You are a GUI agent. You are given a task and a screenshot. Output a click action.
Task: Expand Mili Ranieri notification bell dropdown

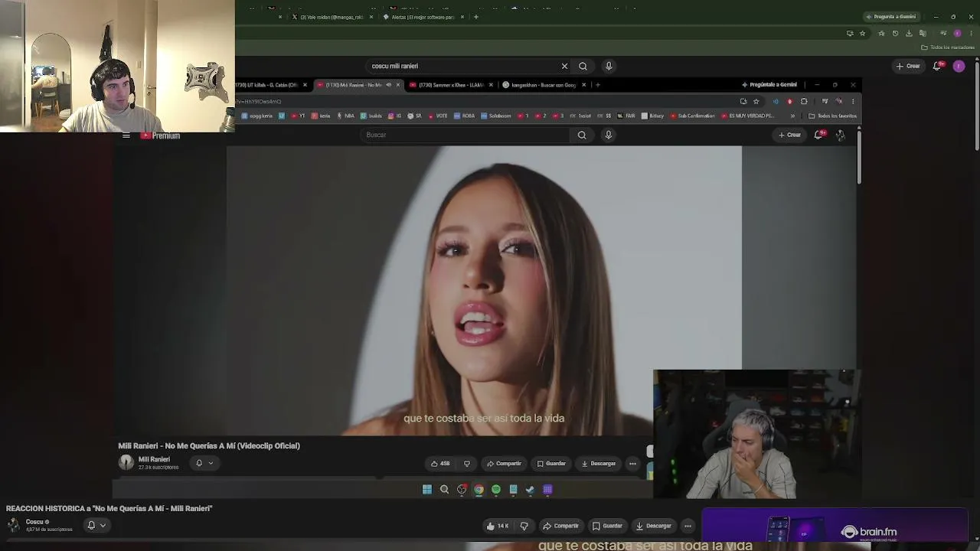coord(204,463)
